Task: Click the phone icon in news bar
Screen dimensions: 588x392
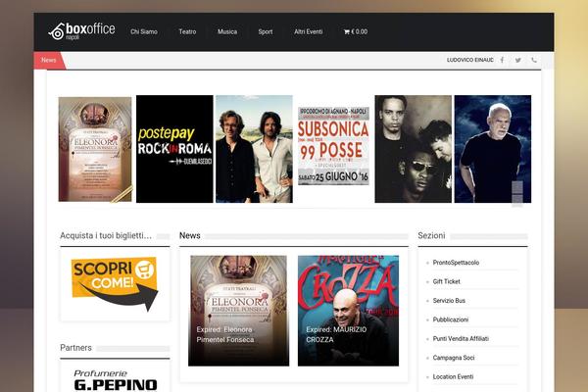Action: [534, 60]
